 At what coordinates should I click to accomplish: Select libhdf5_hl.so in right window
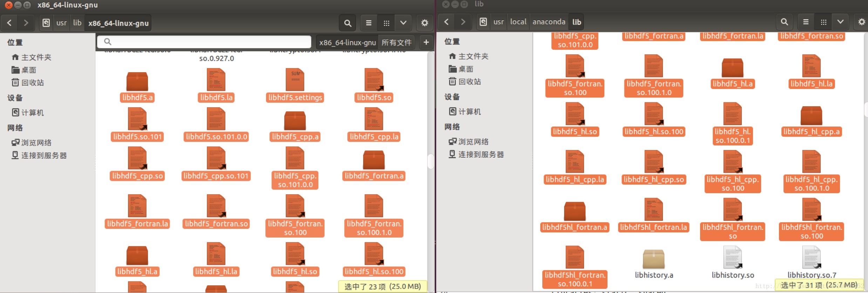click(575, 120)
